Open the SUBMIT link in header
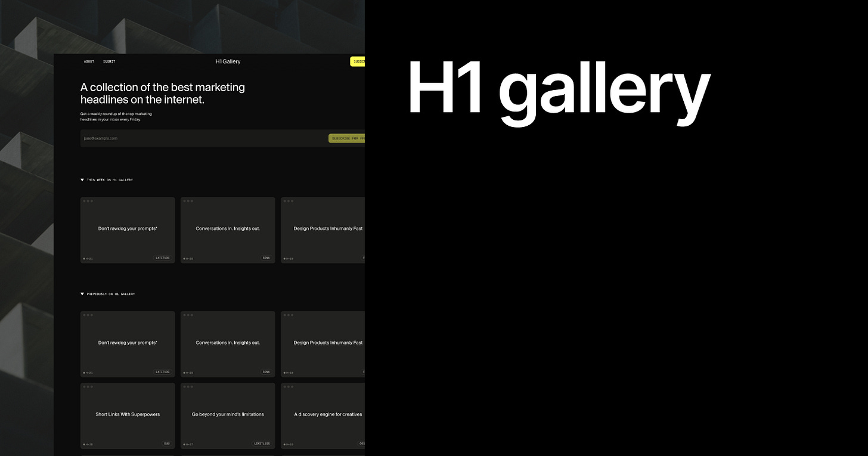868x456 pixels. click(109, 61)
